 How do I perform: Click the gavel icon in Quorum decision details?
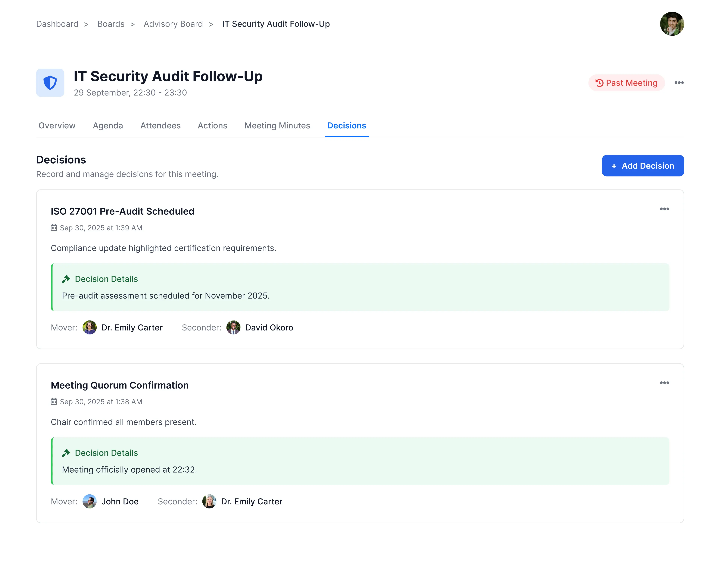(66, 453)
